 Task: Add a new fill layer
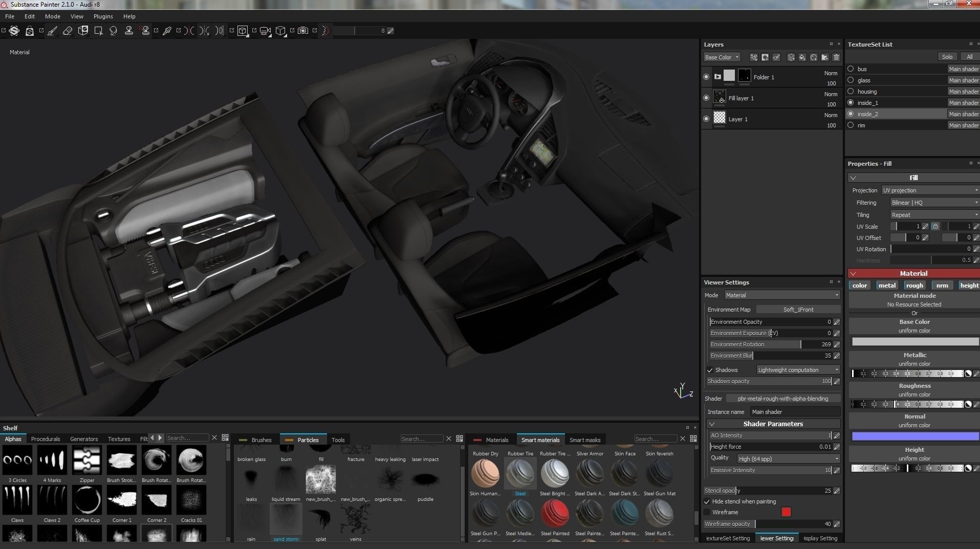point(802,57)
